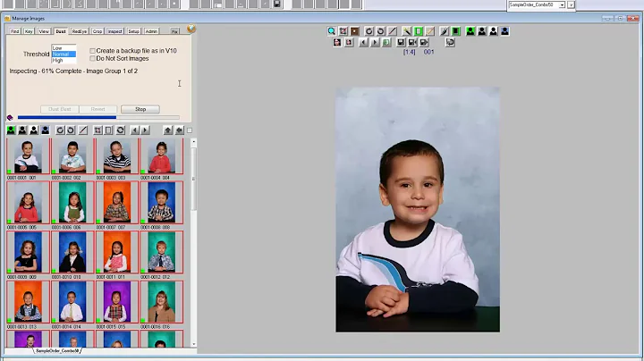Select thumbnail 0001-0016 016

click(161, 302)
